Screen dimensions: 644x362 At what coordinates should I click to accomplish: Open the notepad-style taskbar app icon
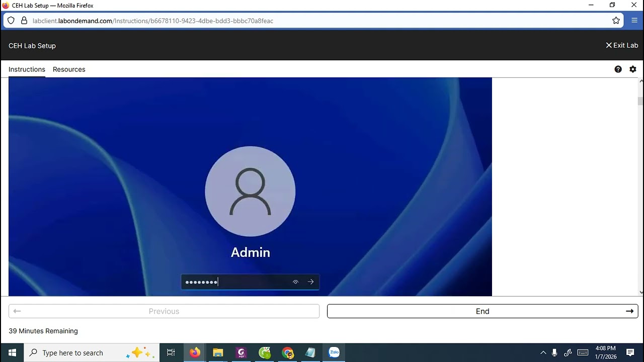[310, 352]
